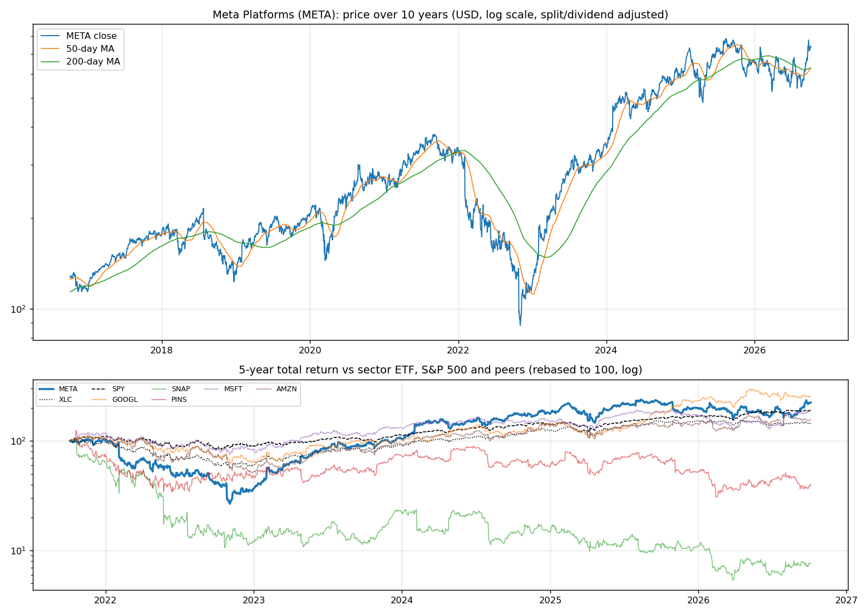Click the AMZN entry in bottom legend
Viewport: 868px width, 615px height.
click(x=277, y=389)
